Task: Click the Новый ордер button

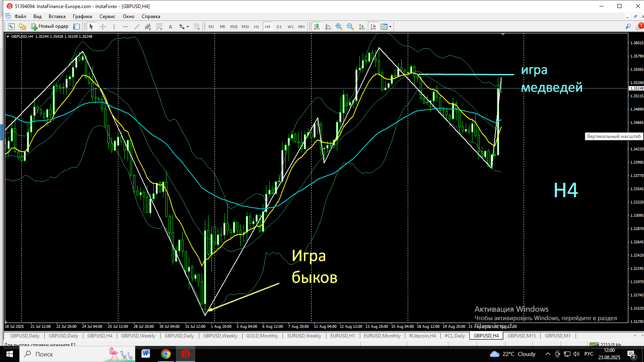Action: pos(50,27)
